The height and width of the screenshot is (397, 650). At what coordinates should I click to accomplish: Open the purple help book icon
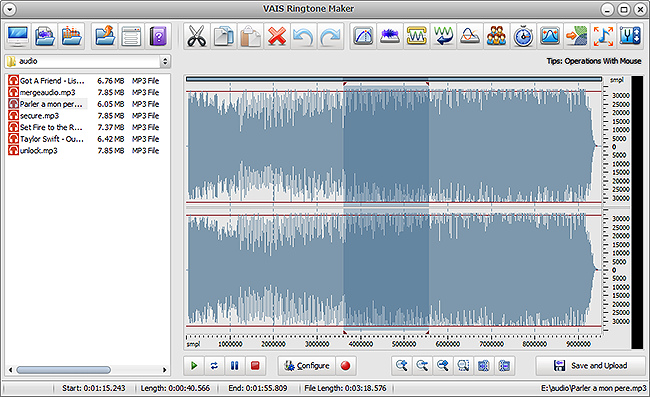coord(158,36)
